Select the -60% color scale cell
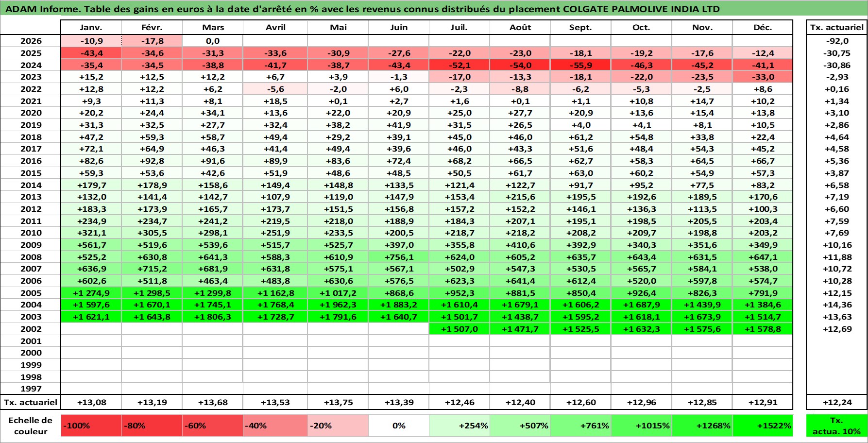Viewport: 868px width, 443px height. (213, 426)
